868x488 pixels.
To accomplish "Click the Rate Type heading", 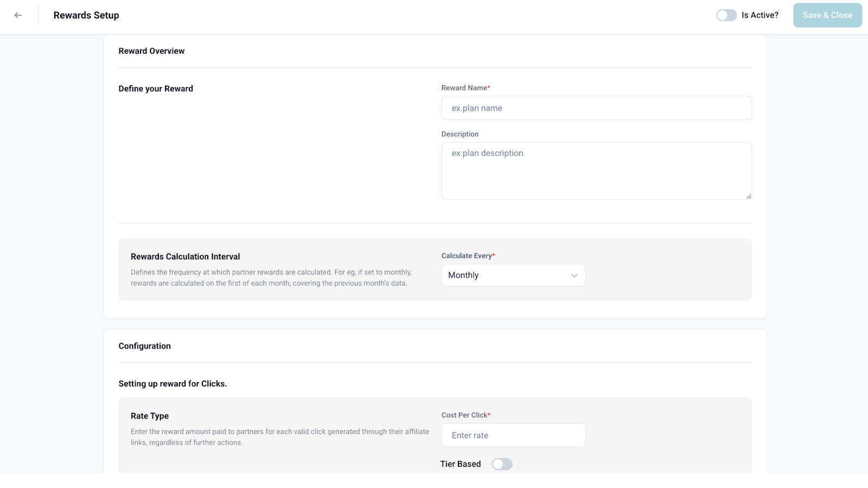I will pos(149,416).
